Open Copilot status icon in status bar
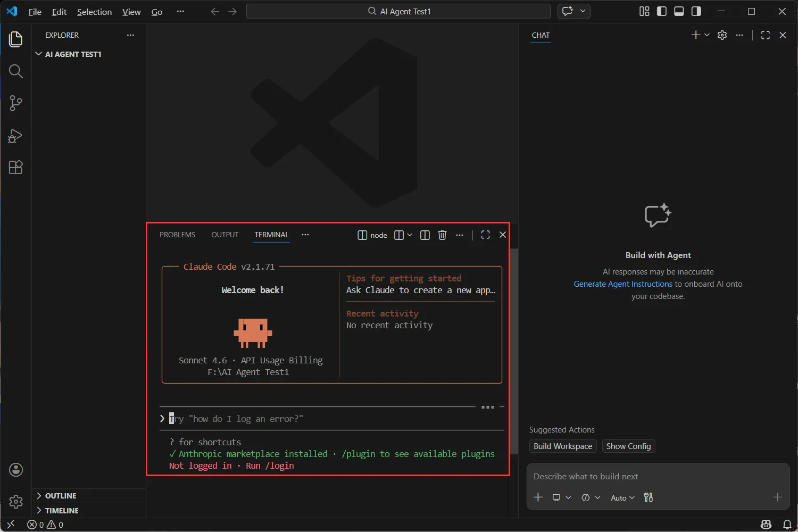The width and height of the screenshot is (798, 532). click(766, 525)
